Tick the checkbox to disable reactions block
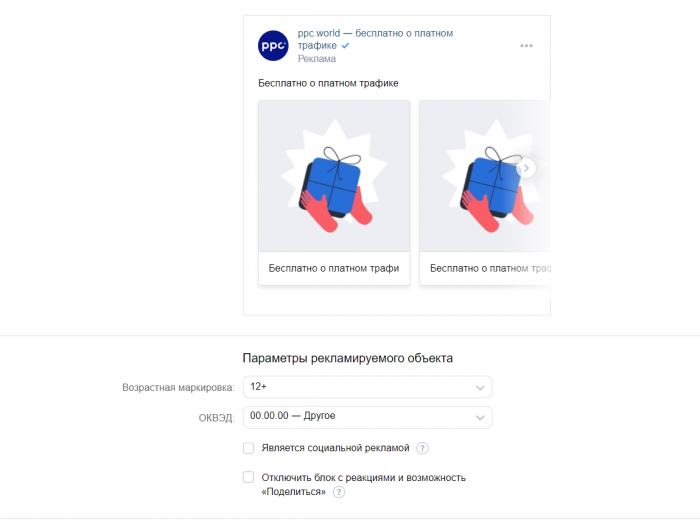 [x=249, y=477]
